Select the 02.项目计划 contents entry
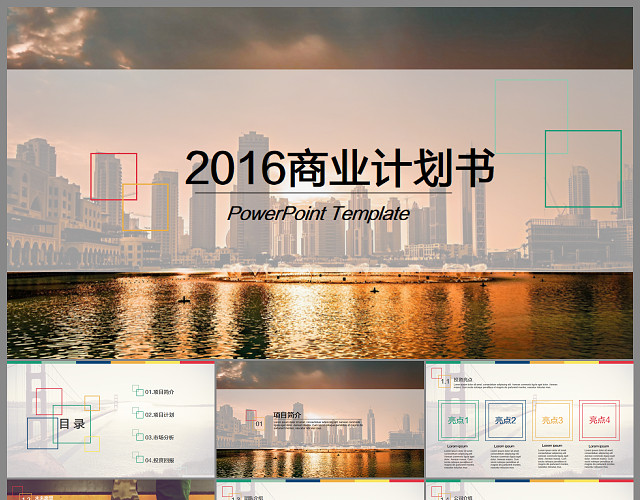Screen dimensions: 640x500 pyautogui.click(x=159, y=415)
